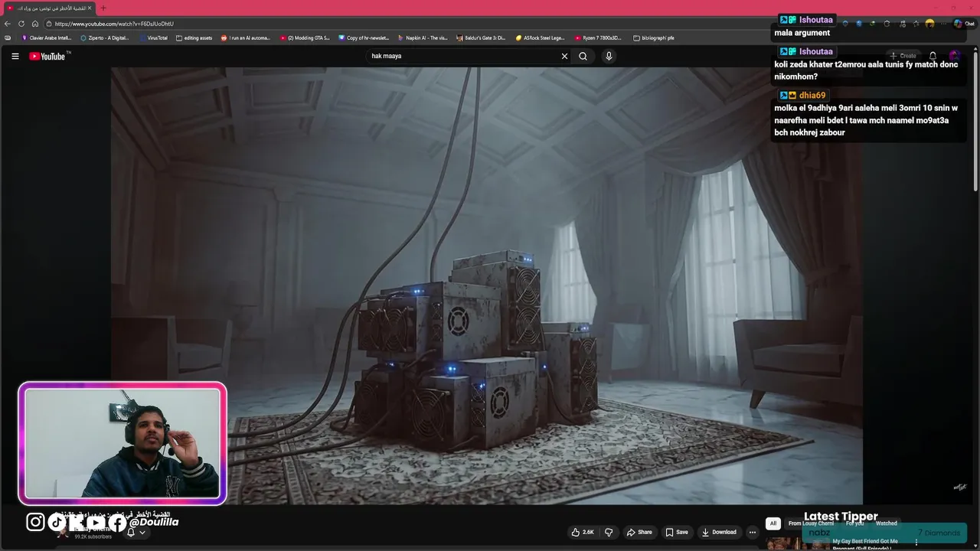Click the YouTube Create button

903,56
